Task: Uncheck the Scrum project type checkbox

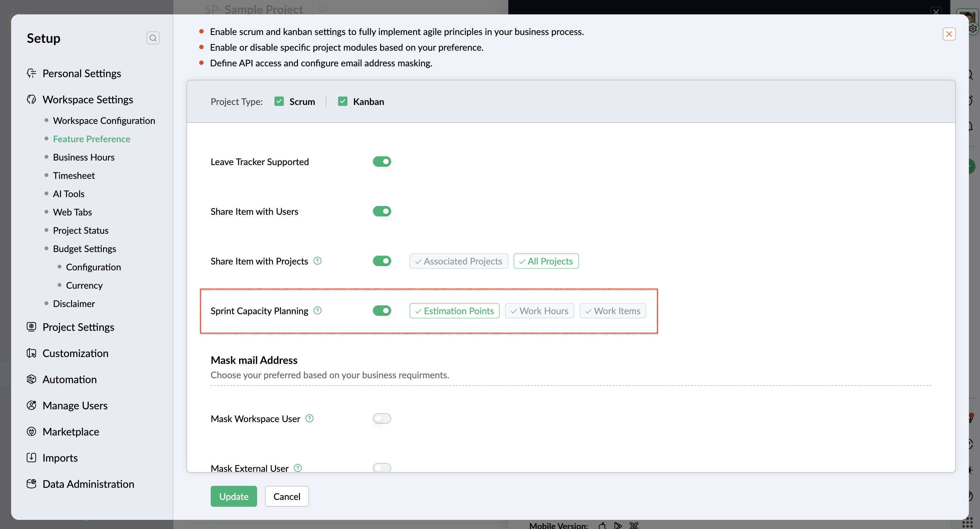Action: (x=279, y=102)
